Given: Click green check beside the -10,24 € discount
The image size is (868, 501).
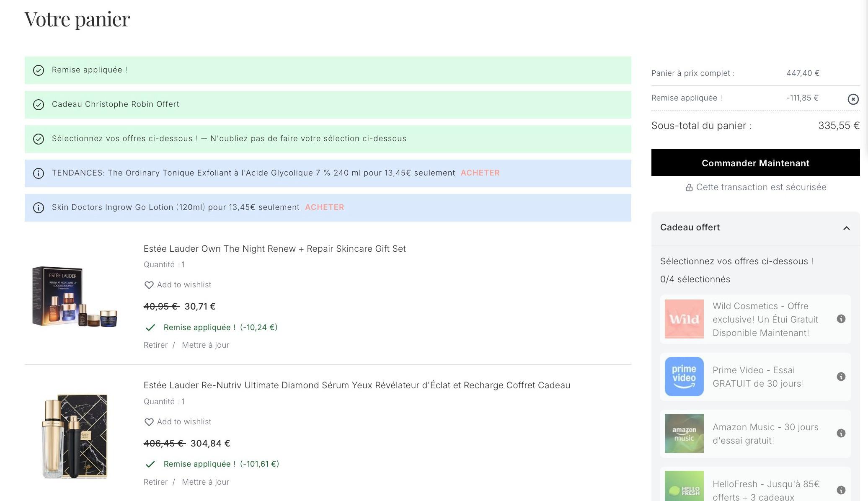Looking at the screenshot, I should tap(150, 328).
